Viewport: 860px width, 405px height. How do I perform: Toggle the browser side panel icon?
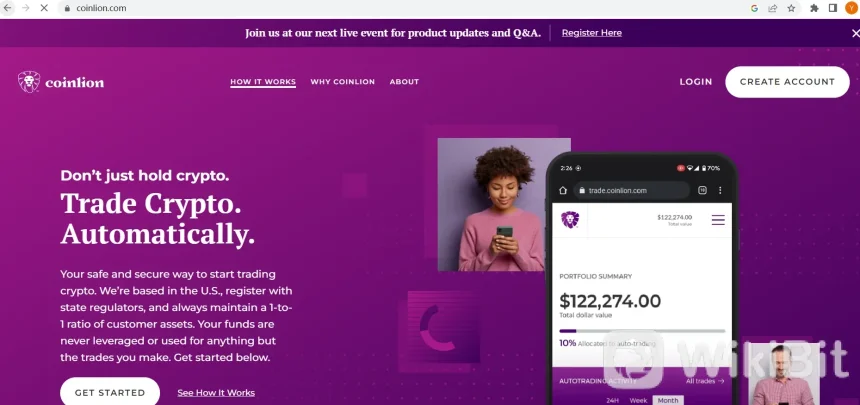point(833,8)
